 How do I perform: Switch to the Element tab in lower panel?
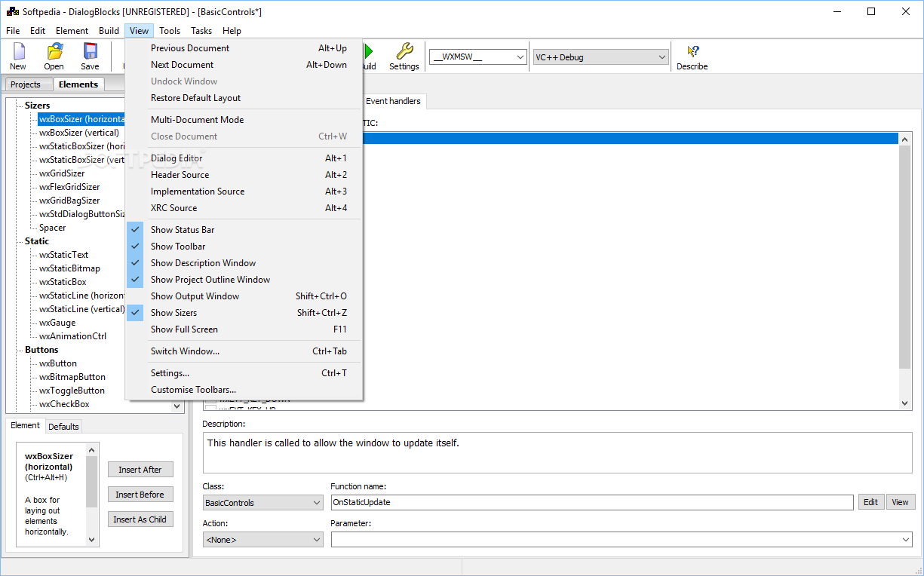click(x=25, y=425)
